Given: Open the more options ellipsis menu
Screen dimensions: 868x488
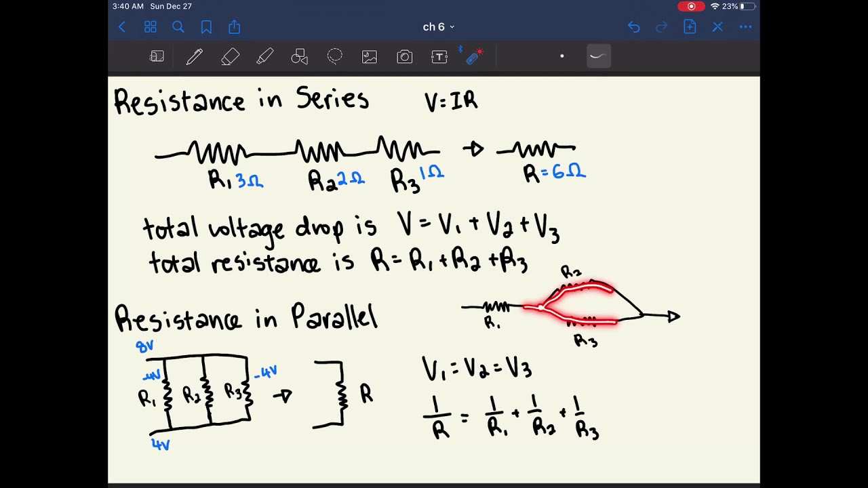Looking at the screenshot, I should [745, 27].
